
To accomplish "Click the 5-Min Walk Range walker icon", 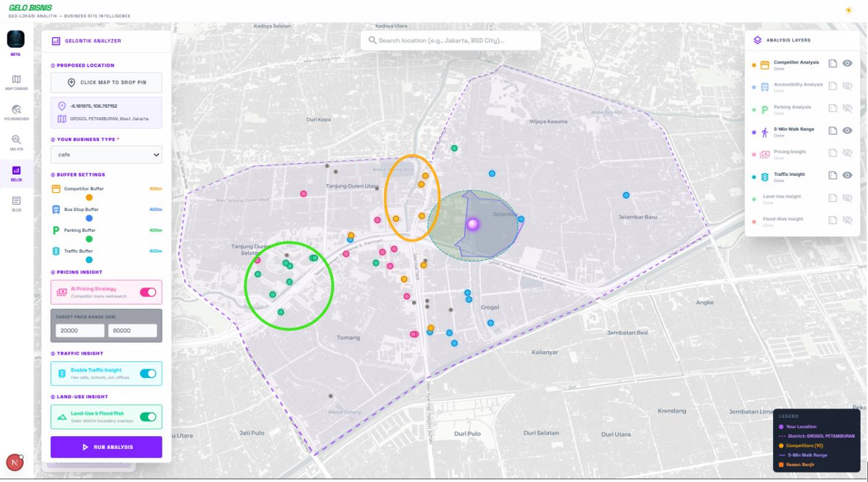I will pos(765,132).
